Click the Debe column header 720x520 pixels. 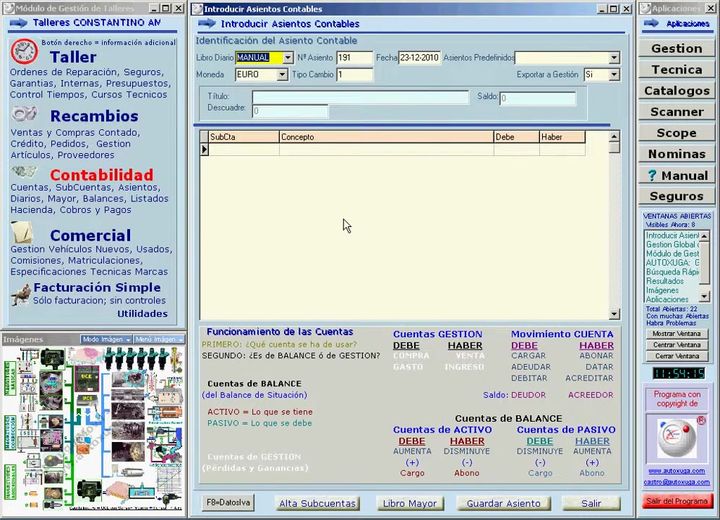tap(516, 137)
